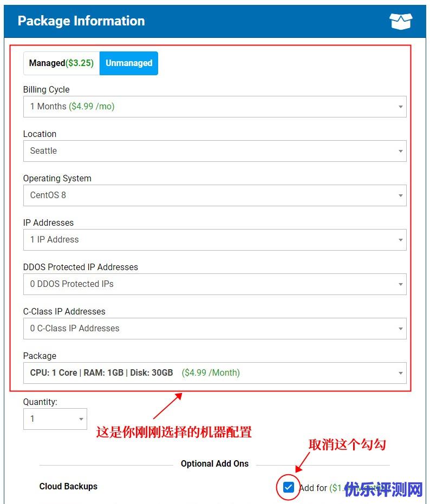The width and height of the screenshot is (430, 504).
Task: Click the Quantity: label
Action: coord(40,402)
